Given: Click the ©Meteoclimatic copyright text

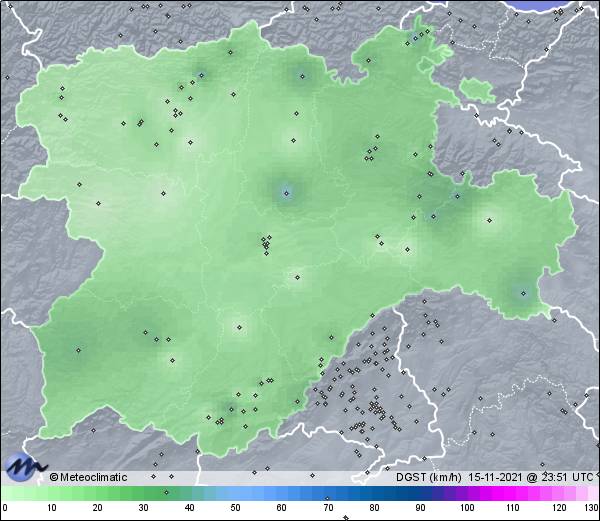Looking at the screenshot, I should (x=88, y=477).
